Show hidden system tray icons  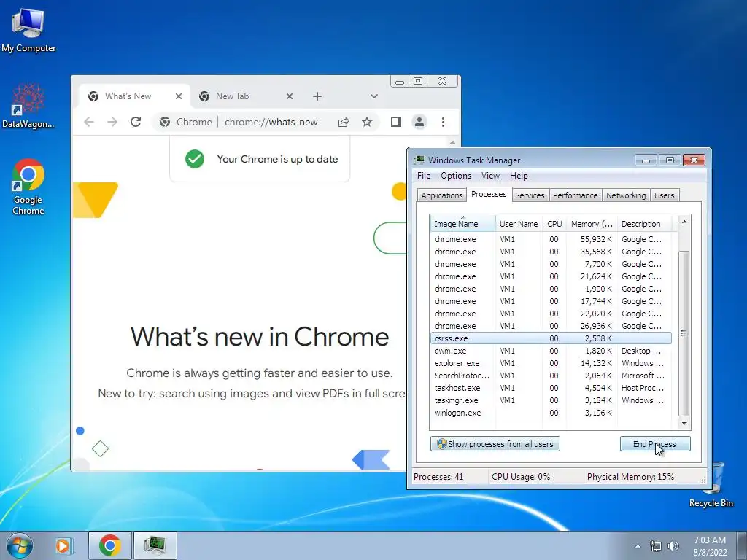tap(638, 546)
